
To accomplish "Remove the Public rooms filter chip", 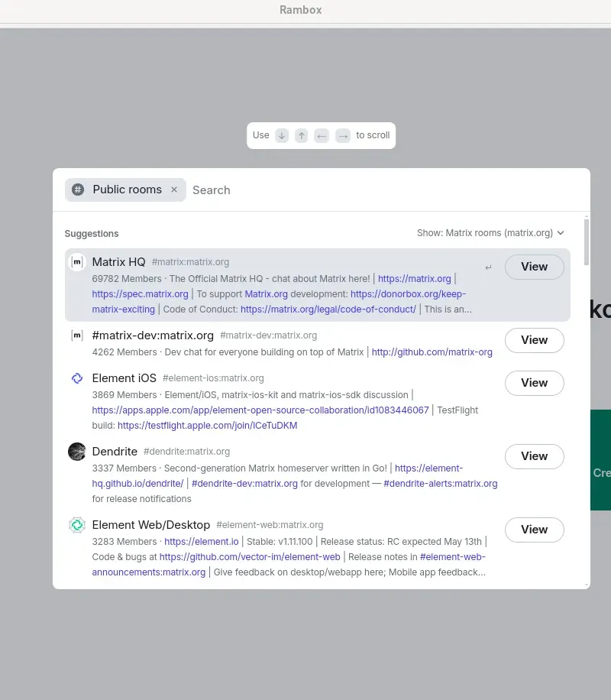I will point(174,190).
